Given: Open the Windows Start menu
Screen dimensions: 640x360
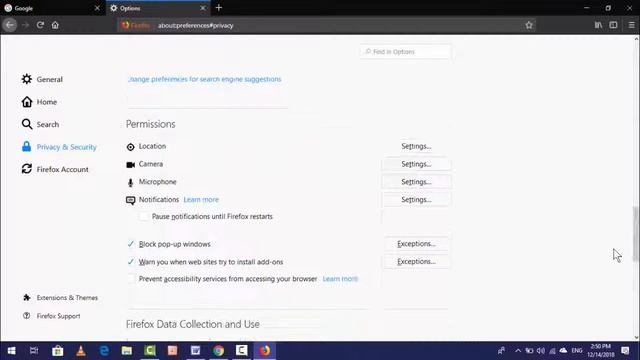Looking at the screenshot, I should (11, 351).
